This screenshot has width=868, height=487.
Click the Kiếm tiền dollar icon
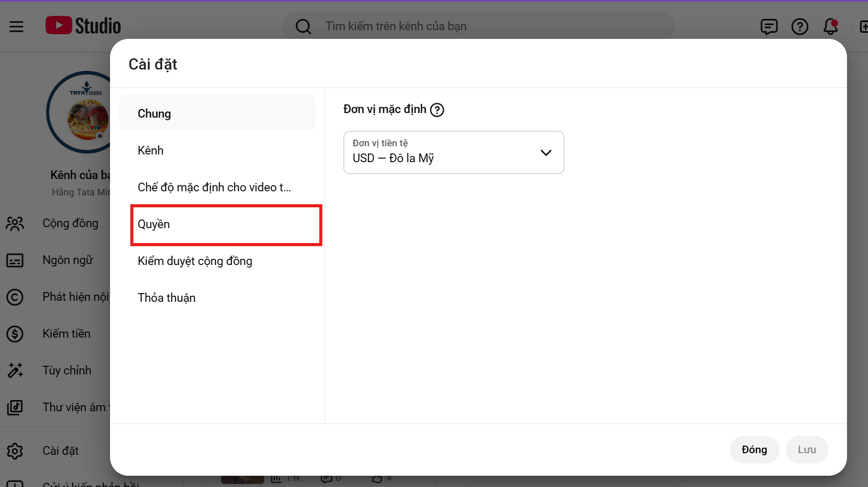coord(15,334)
